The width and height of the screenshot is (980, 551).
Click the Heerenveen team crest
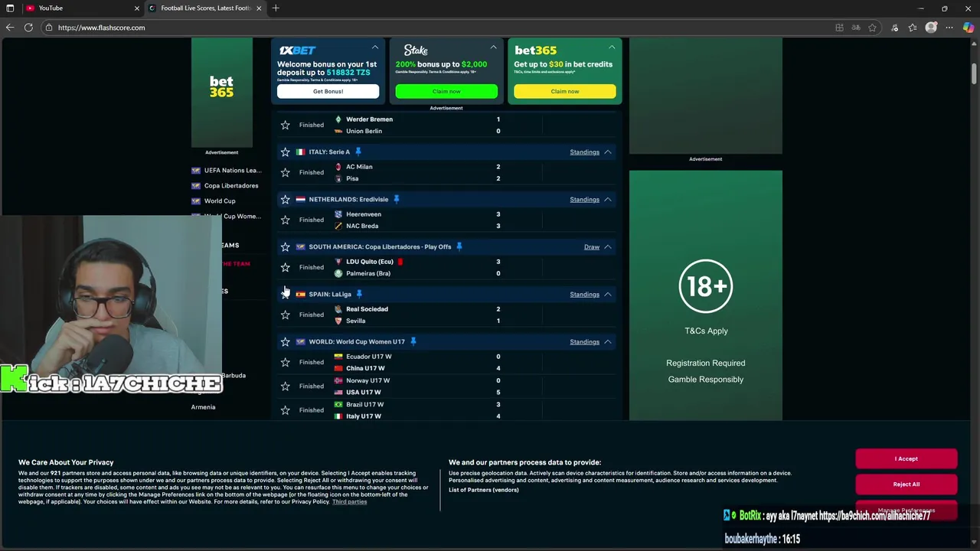coord(338,214)
